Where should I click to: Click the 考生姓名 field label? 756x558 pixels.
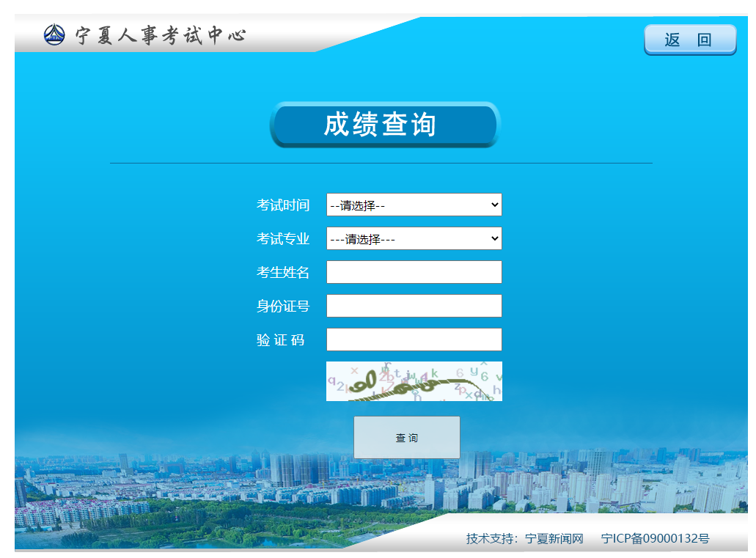(283, 273)
